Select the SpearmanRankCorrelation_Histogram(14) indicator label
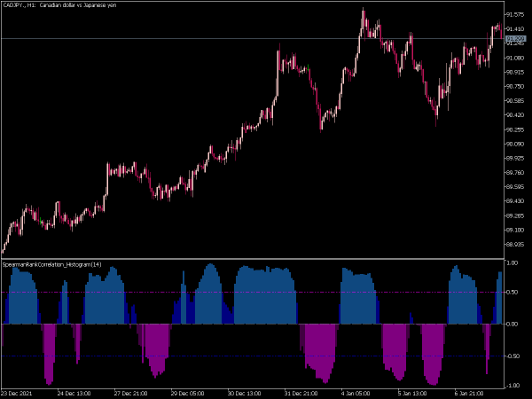The image size is (532, 399). [x=52, y=264]
